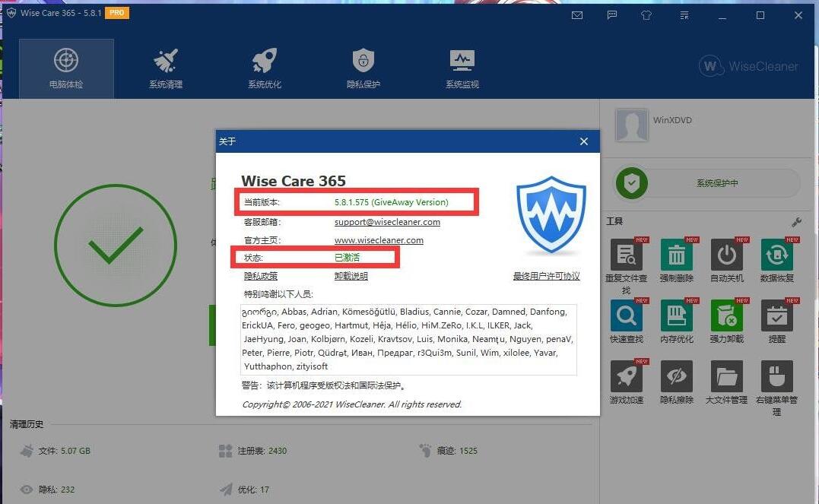Click the 隐私: 232 history entry
Screen dimensions: 819x504
tap(48, 490)
